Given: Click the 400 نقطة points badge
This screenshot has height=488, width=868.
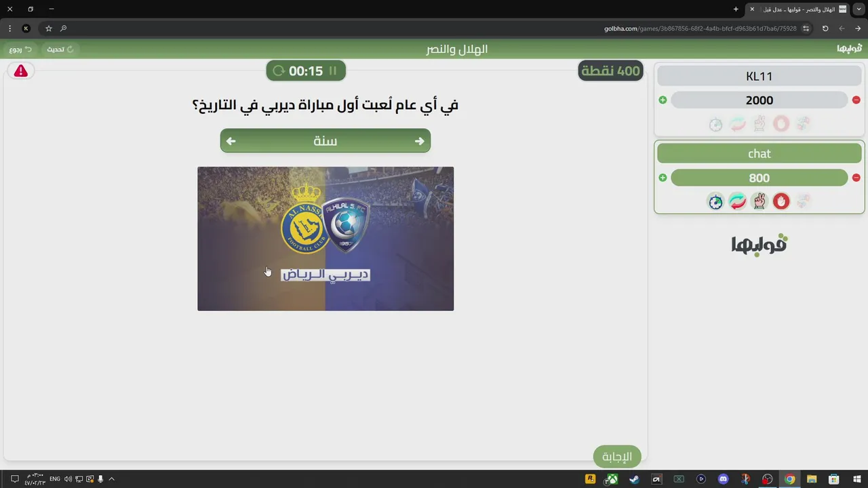Looking at the screenshot, I should point(610,70).
